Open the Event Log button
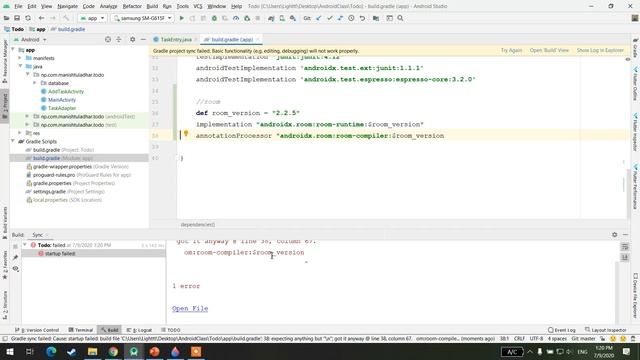This screenshot has height=360, width=640. tap(562, 330)
